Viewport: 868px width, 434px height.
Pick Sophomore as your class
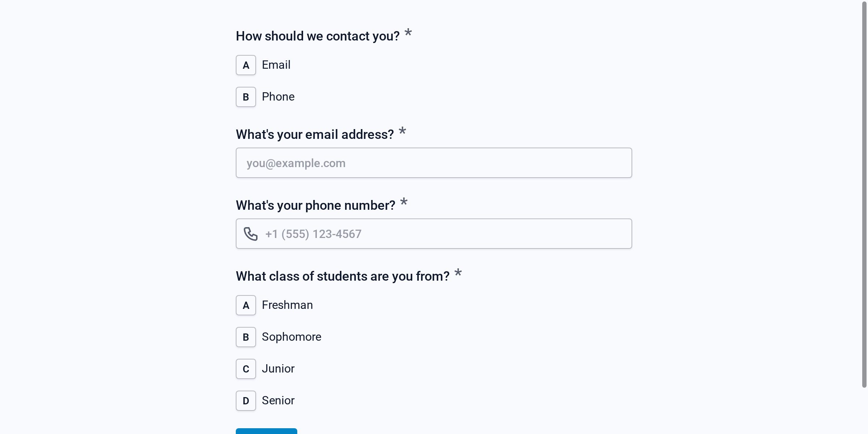point(291,337)
